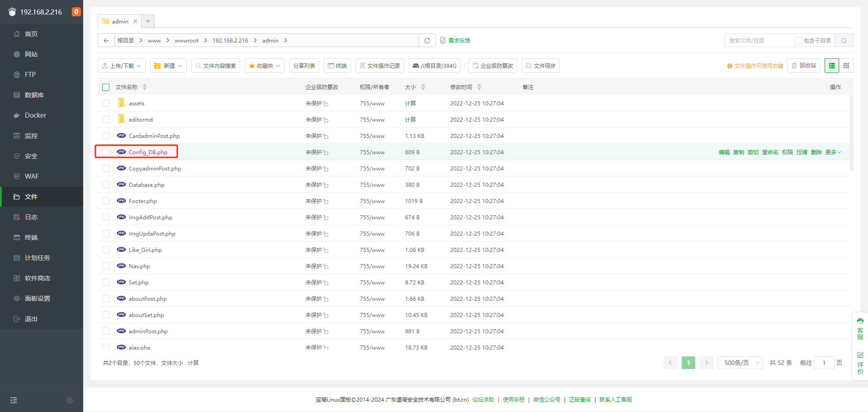Switch to list view layout
Screen dimensions: 868x412
click(832, 66)
